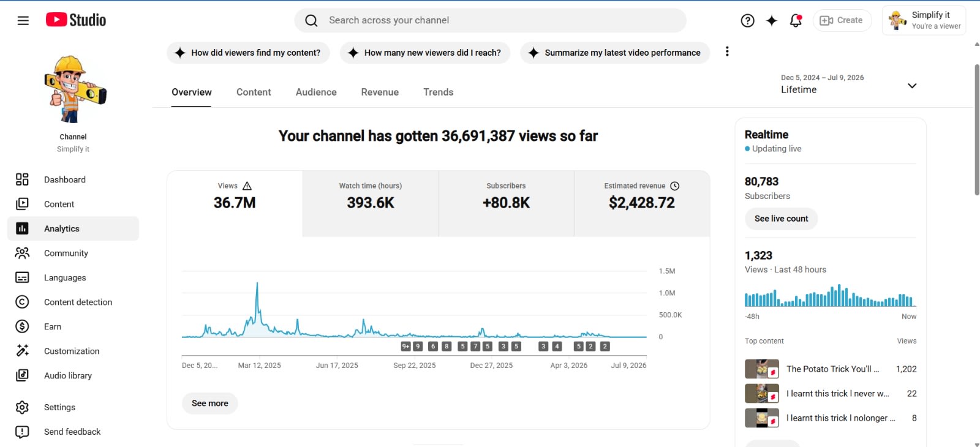Select the Subscribers metric card
980x447 pixels.
pos(507,204)
